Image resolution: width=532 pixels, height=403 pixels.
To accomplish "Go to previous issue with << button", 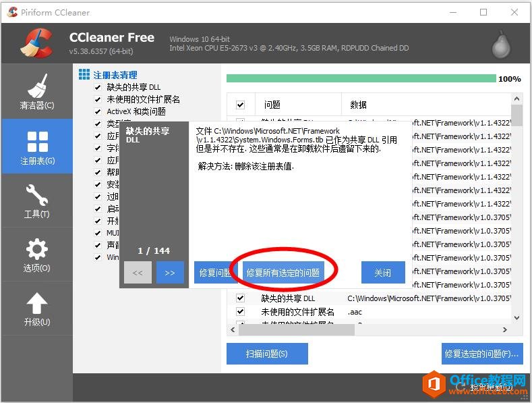I will (138, 273).
